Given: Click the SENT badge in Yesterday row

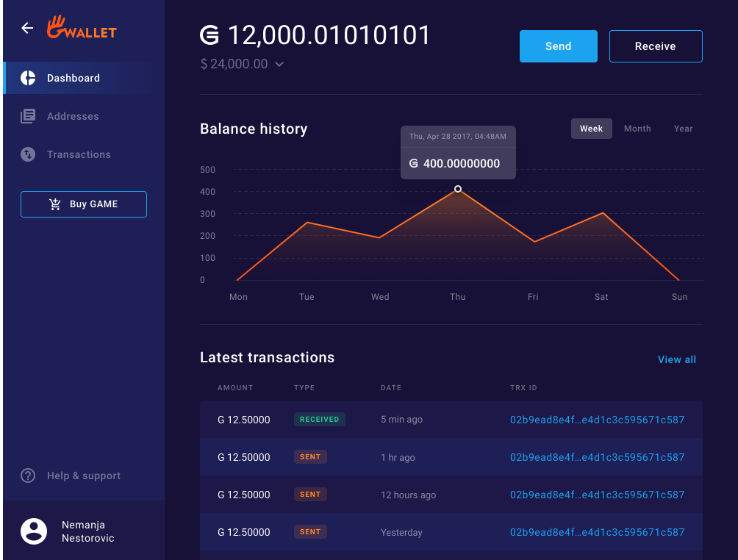Looking at the screenshot, I should coord(310,532).
